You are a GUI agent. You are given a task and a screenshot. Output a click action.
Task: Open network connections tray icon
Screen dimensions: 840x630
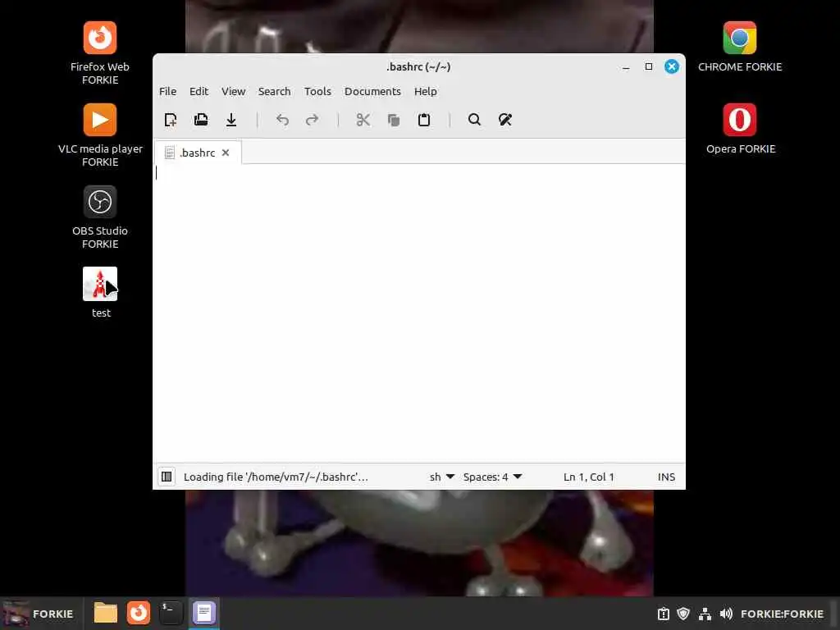(x=705, y=614)
